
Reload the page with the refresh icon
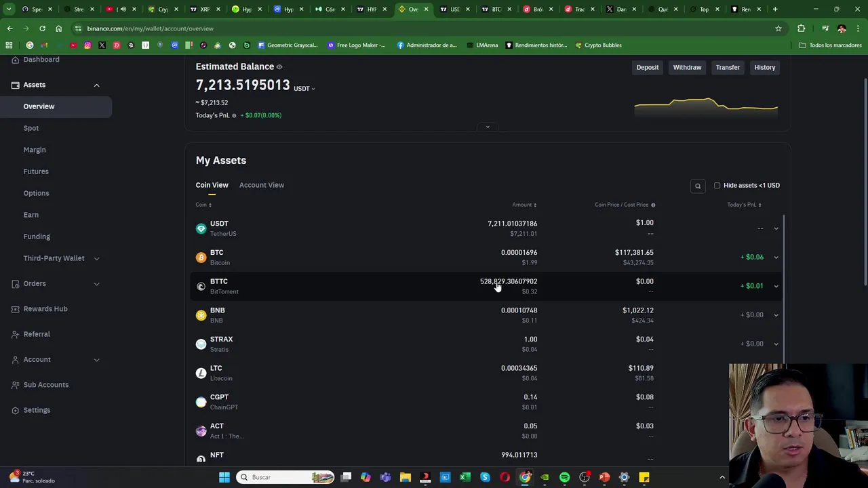(x=42, y=28)
